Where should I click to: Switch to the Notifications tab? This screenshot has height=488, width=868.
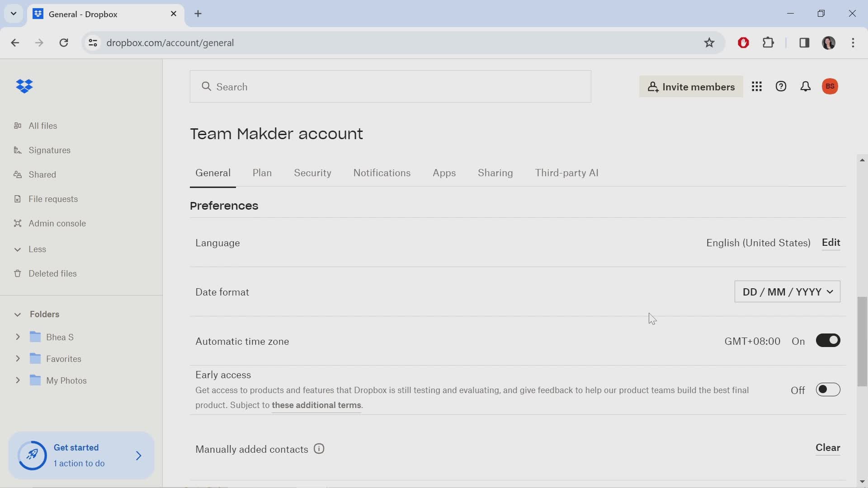[x=382, y=172]
